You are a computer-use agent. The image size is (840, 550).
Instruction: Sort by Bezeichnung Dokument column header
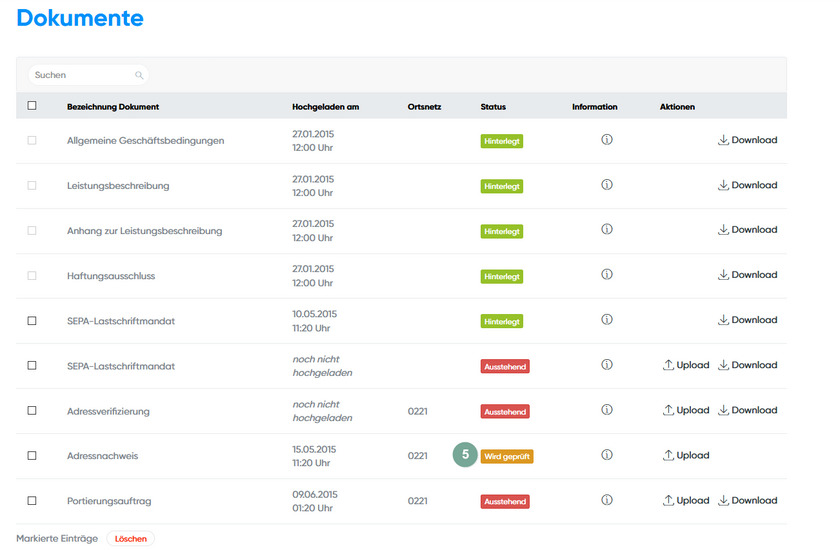tap(113, 107)
